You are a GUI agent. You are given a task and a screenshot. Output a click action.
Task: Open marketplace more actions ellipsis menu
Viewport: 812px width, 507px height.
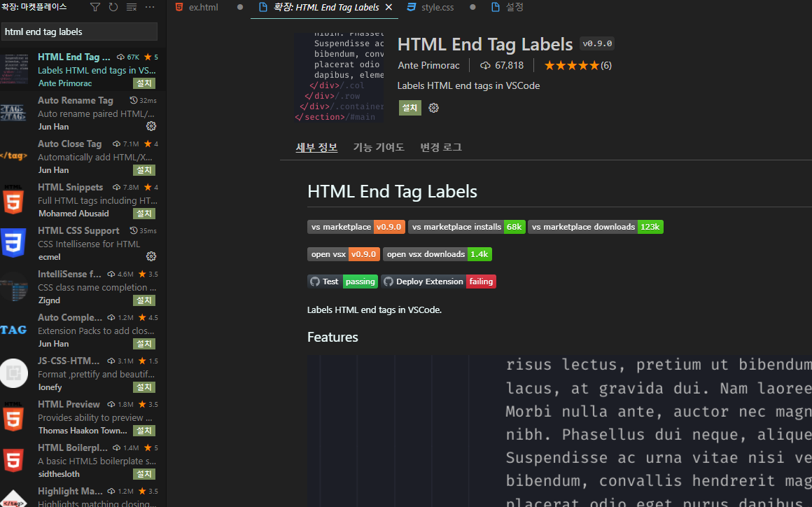click(150, 7)
